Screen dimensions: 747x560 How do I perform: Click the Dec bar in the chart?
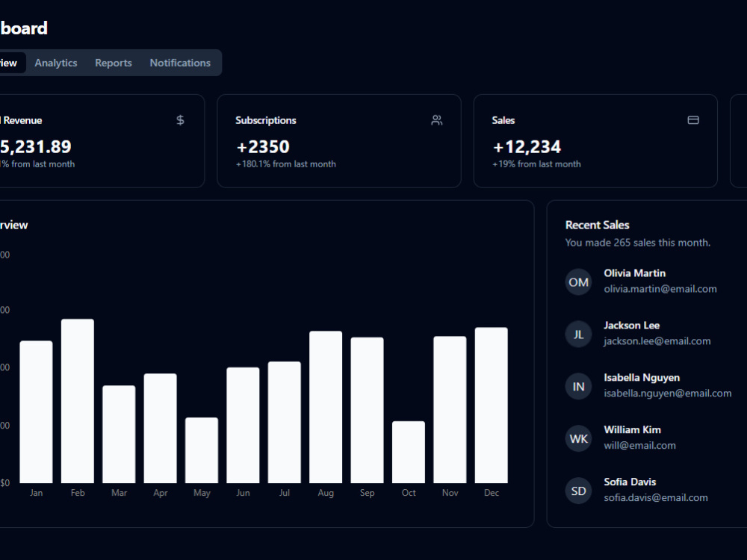point(492,405)
